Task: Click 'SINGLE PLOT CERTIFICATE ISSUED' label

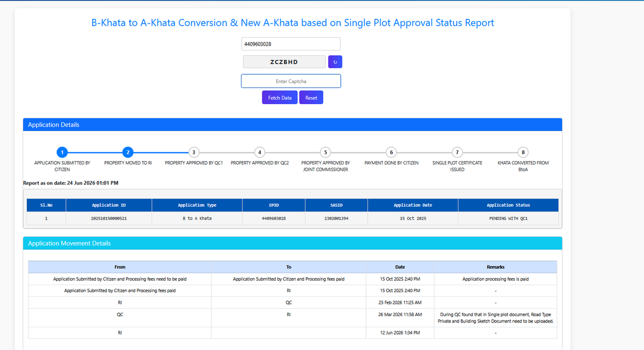Action: 457,166
